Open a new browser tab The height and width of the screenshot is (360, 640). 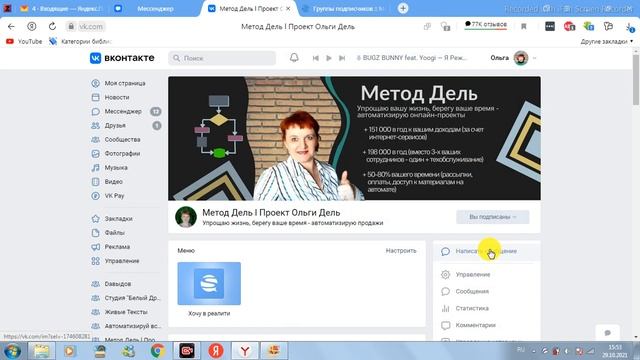403,8
